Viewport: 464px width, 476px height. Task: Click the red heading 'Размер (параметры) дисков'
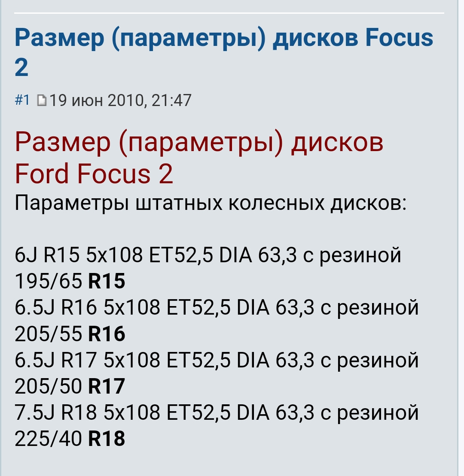point(199,142)
